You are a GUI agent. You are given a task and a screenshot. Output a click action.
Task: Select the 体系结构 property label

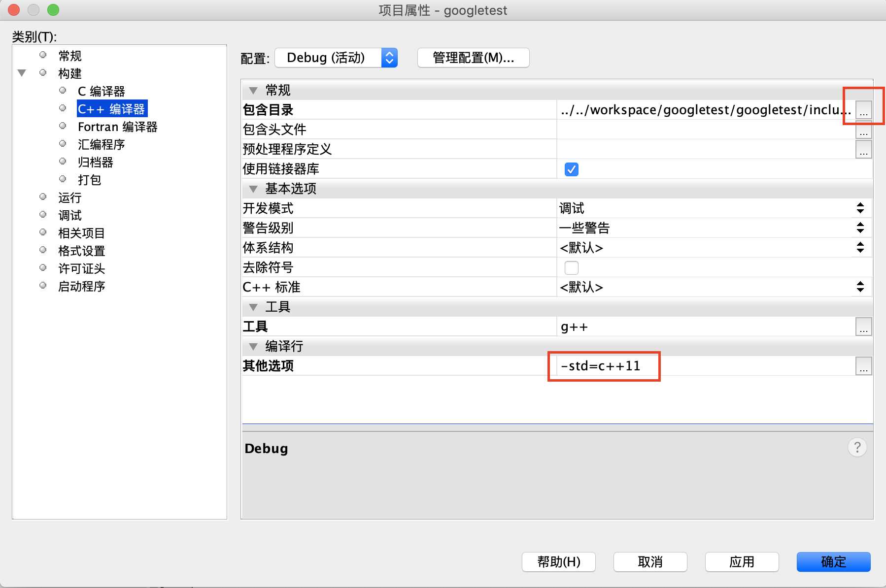(x=268, y=248)
